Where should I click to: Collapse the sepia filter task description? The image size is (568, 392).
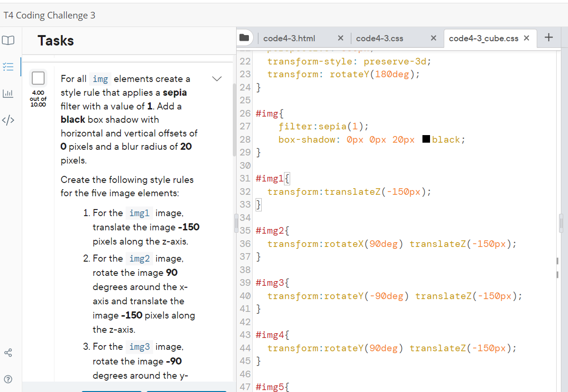[217, 79]
